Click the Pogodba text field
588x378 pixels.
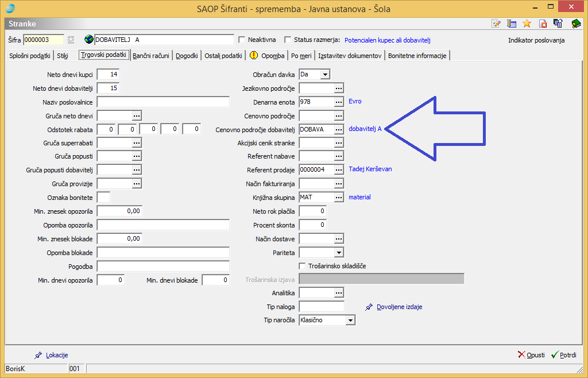tap(163, 266)
